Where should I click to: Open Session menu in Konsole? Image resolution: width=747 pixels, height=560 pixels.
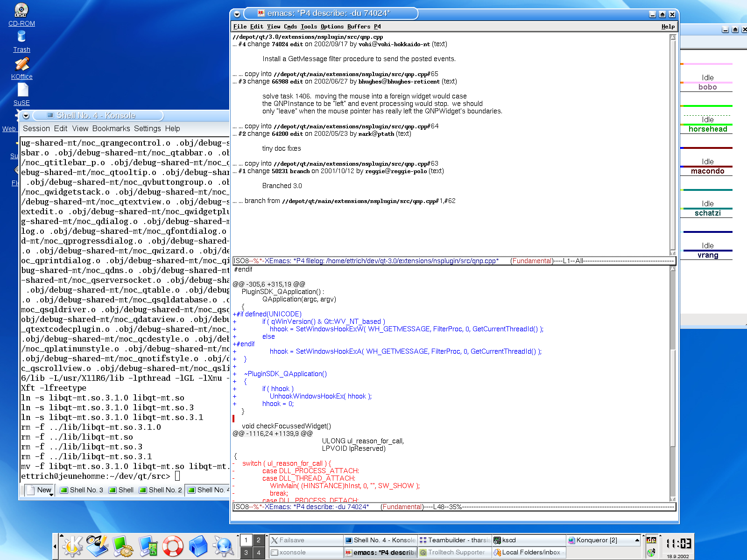pos(36,128)
